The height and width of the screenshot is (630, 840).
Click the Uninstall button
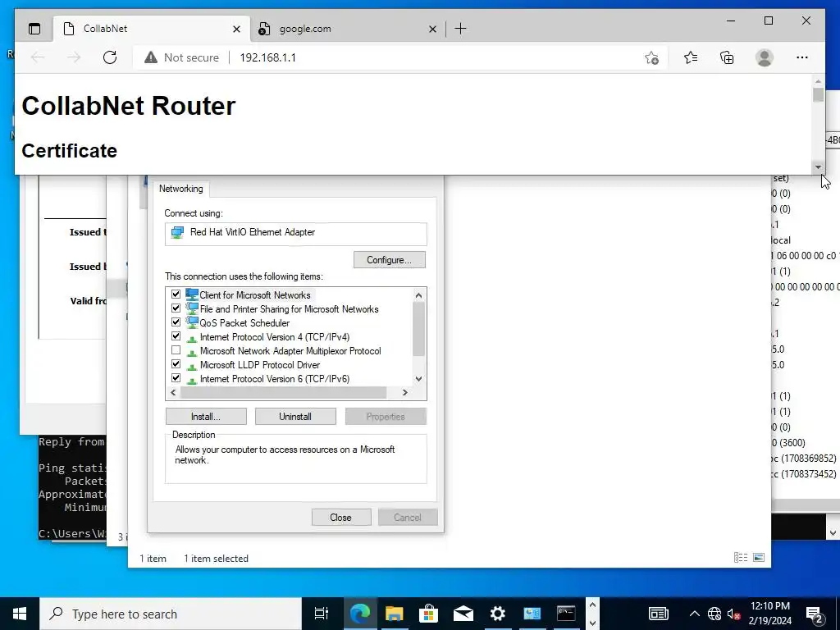pos(295,416)
